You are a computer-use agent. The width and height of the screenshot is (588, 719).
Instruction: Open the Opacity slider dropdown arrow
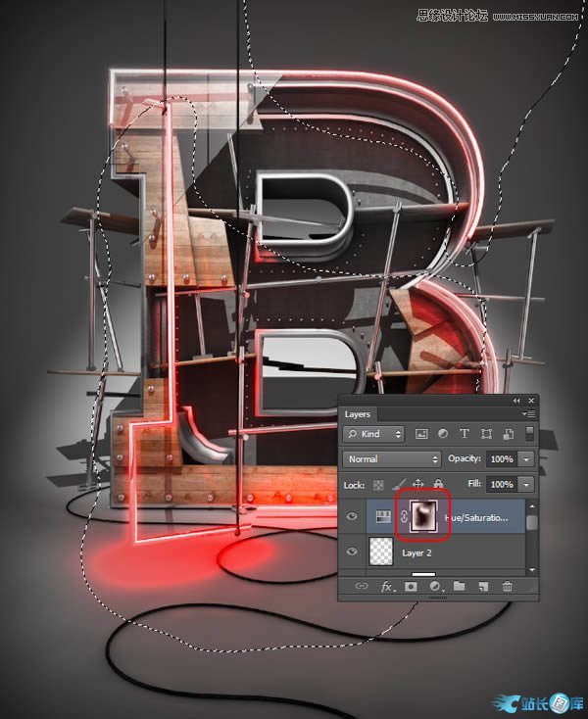pos(526,458)
